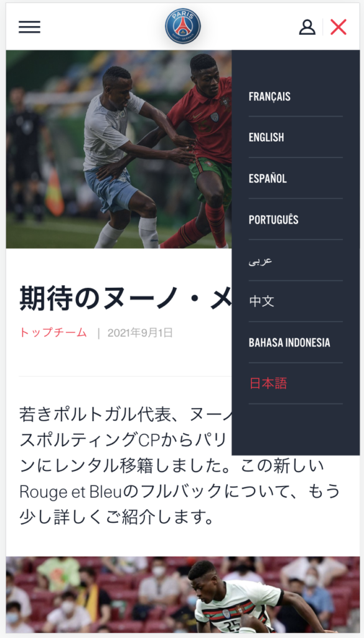Click the Rouge et Bleu text line
Viewport: 364px width, 638px height.
click(x=180, y=492)
